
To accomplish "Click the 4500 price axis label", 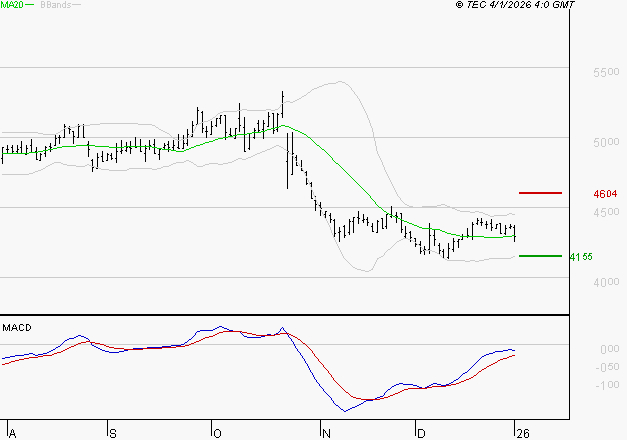I will [606, 212].
